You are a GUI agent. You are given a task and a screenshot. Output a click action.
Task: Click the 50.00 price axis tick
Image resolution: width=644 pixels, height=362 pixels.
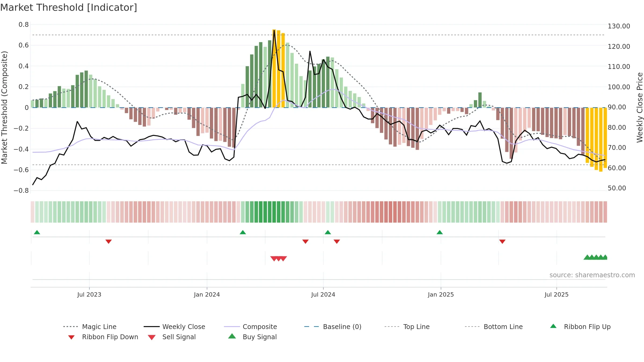click(617, 188)
